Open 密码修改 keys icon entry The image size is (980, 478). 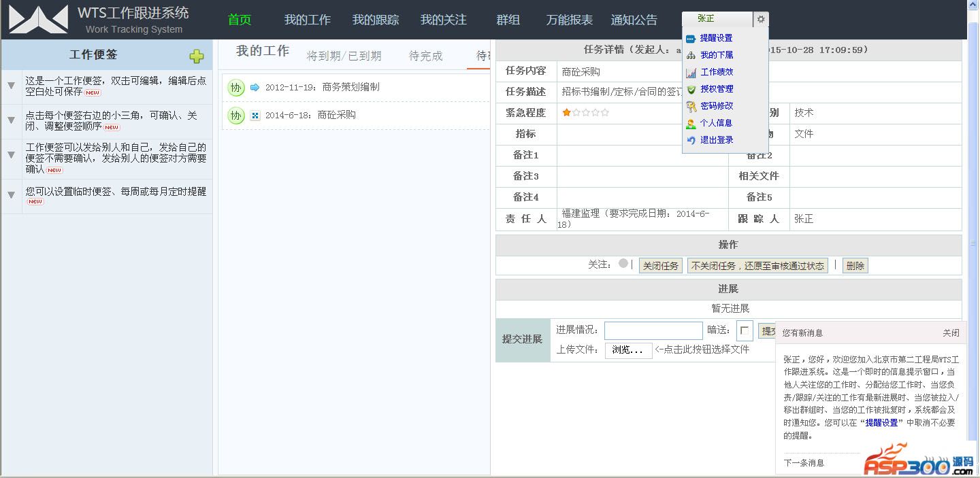click(x=691, y=106)
